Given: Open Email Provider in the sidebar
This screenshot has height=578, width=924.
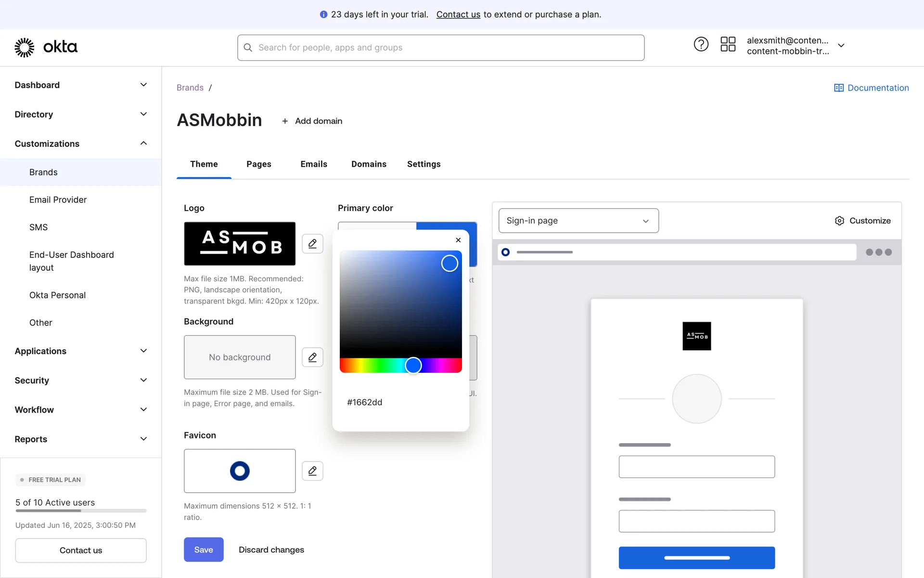Looking at the screenshot, I should (x=58, y=200).
